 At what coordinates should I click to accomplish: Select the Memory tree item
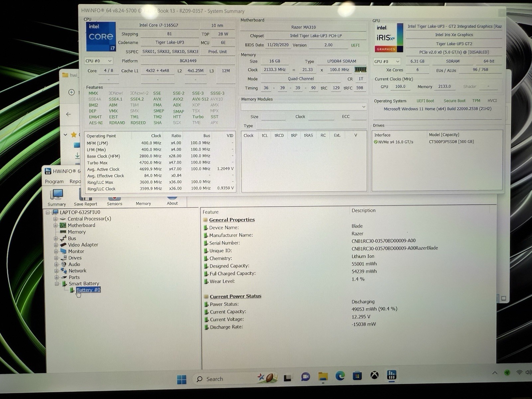[x=76, y=232]
